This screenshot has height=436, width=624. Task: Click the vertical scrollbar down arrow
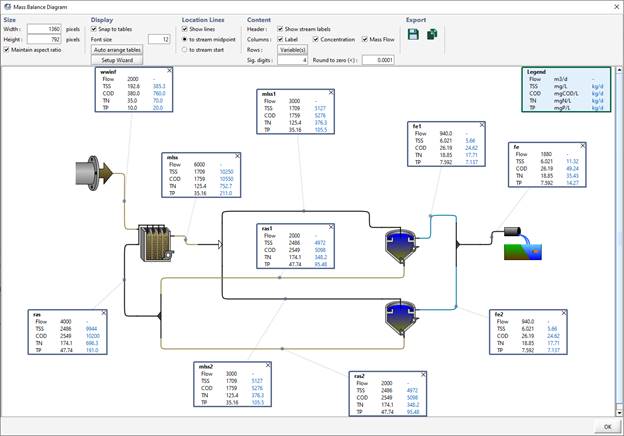(x=620, y=413)
